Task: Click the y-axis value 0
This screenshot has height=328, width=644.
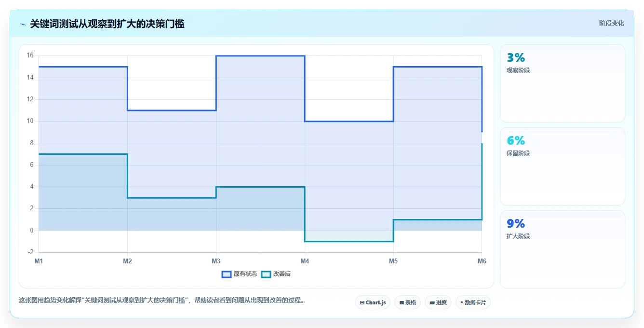Action: coord(31,231)
